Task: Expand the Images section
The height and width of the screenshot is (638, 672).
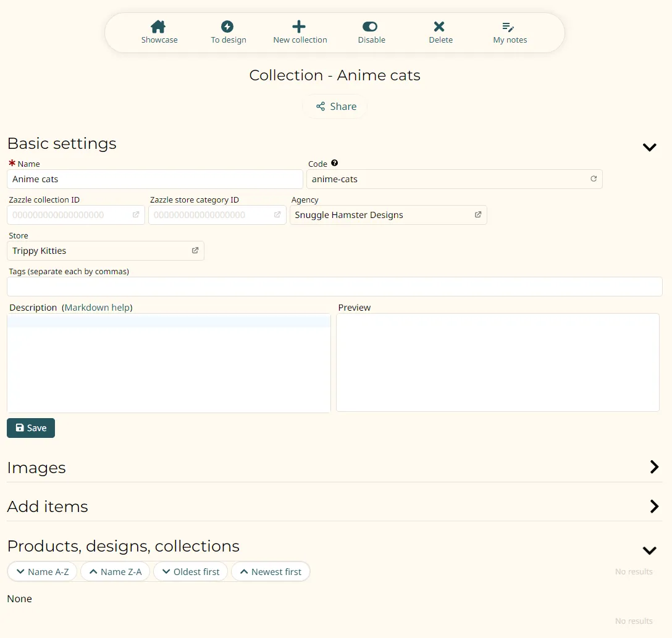Action: (x=654, y=467)
